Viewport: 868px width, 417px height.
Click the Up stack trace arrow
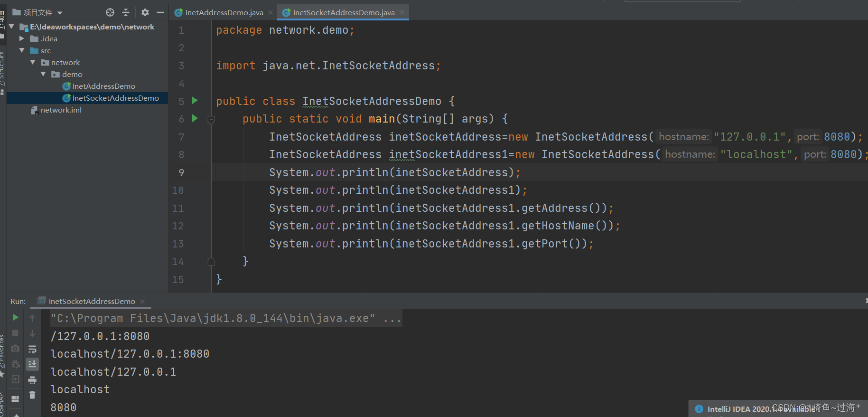coord(32,318)
